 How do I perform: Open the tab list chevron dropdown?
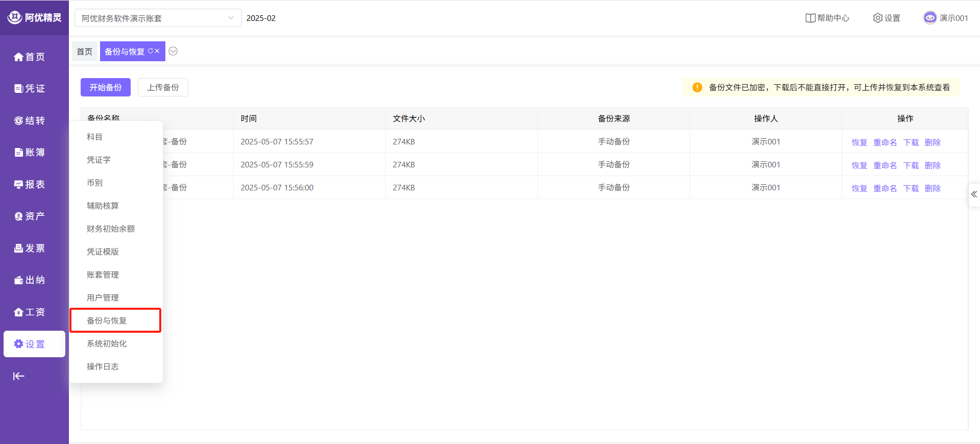click(173, 51)
